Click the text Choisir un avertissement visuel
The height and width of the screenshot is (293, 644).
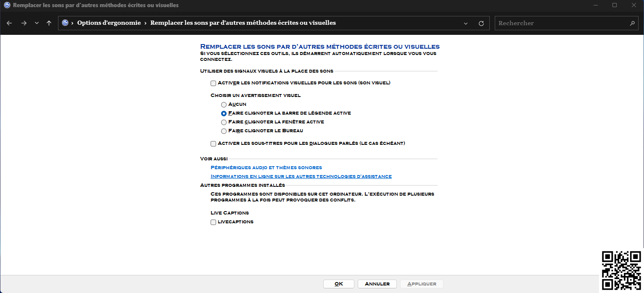tap(256, 95)
